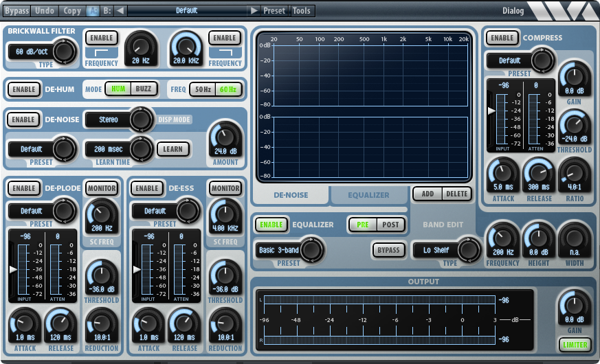Open the De-Plode Default preset selector

(x=42, y=211)
